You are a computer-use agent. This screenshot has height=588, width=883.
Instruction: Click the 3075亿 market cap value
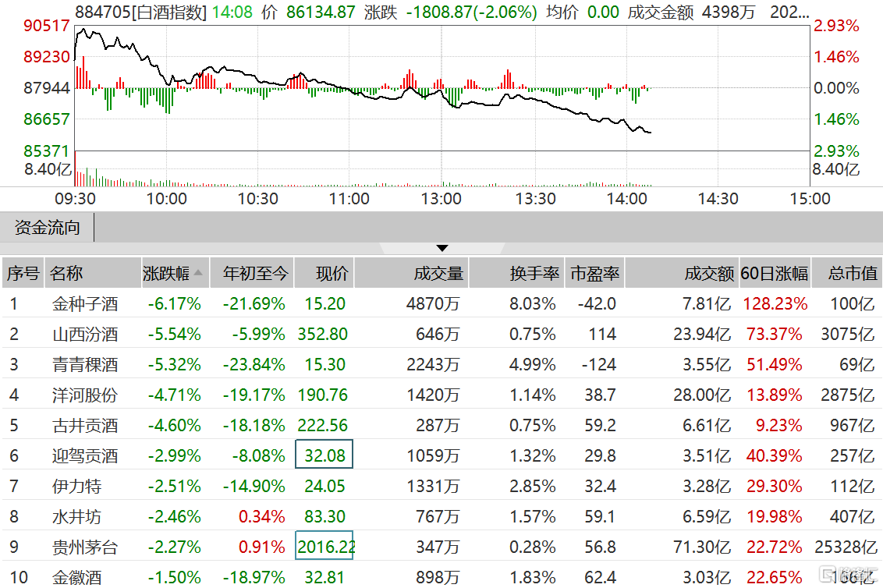pyautogui.click(x=848, y=334)
